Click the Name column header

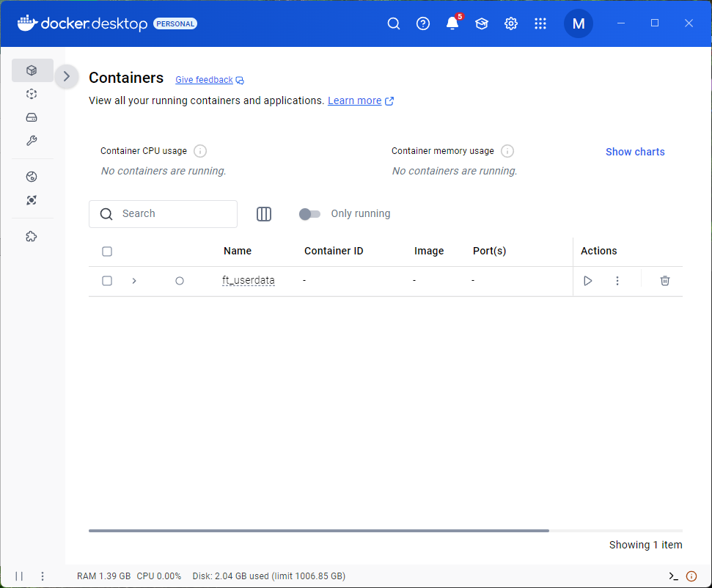click(238, 251)
